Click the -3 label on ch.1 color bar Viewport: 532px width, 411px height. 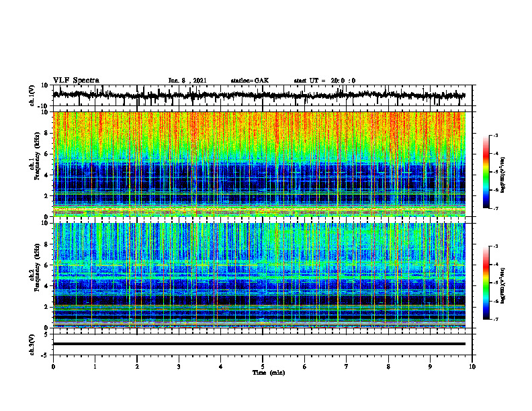pos(495,136)
